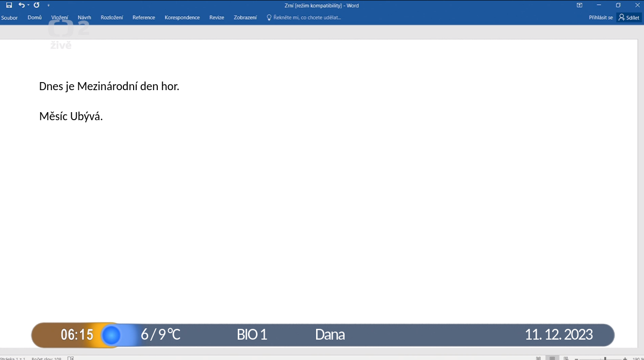Click the temperature '6 / 9 °C' in the overlay bar
The width and height of the screenshot is (644, 360).
(x=160, y=335)
